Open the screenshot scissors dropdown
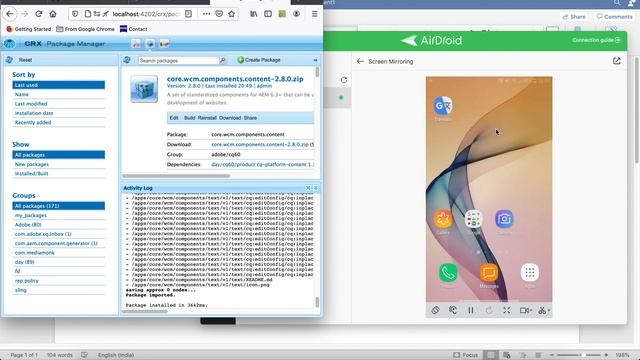 [x=544, y=310]
